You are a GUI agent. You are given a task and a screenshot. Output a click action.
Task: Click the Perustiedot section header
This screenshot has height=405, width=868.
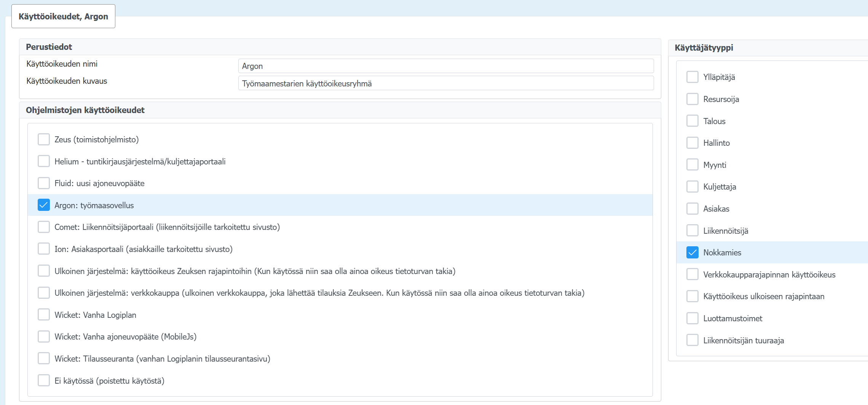coord(340,47)
